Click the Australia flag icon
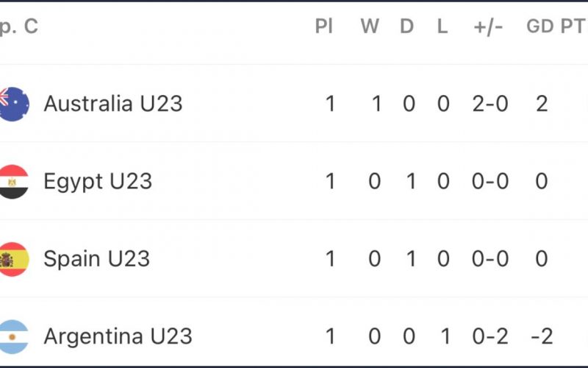The height and width of the screenshot is (368, 588). pyautogui.click(x=13, y=104)
